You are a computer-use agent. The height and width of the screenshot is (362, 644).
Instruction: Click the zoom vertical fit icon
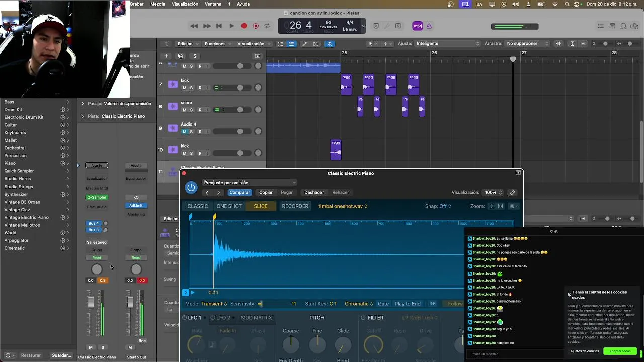coord(491,206)
